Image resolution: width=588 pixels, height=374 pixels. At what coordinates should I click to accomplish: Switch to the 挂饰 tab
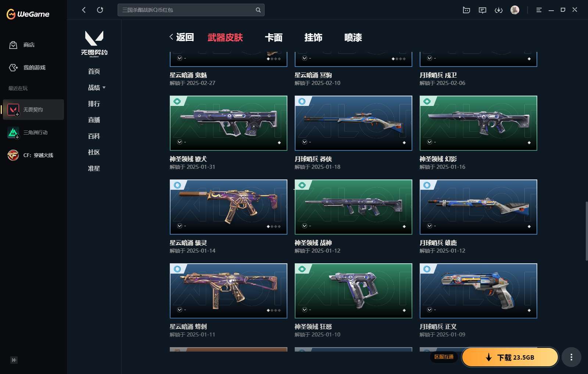tap(313, 38)
